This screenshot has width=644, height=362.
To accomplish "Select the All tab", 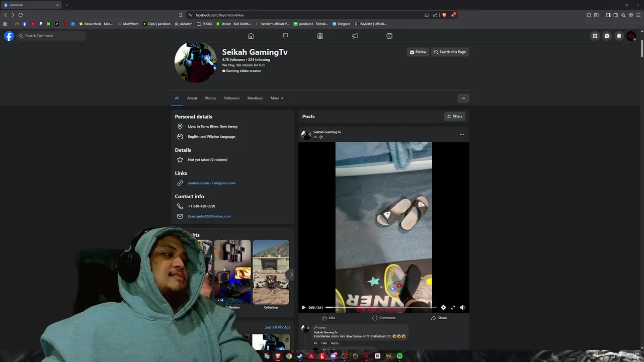I will pos(177,98).
